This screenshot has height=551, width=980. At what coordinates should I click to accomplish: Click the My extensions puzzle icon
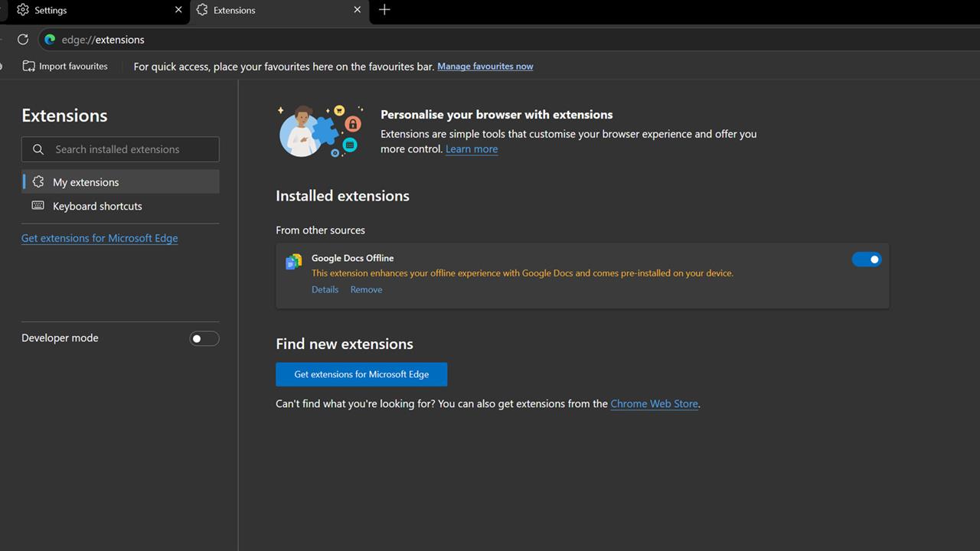38,181
